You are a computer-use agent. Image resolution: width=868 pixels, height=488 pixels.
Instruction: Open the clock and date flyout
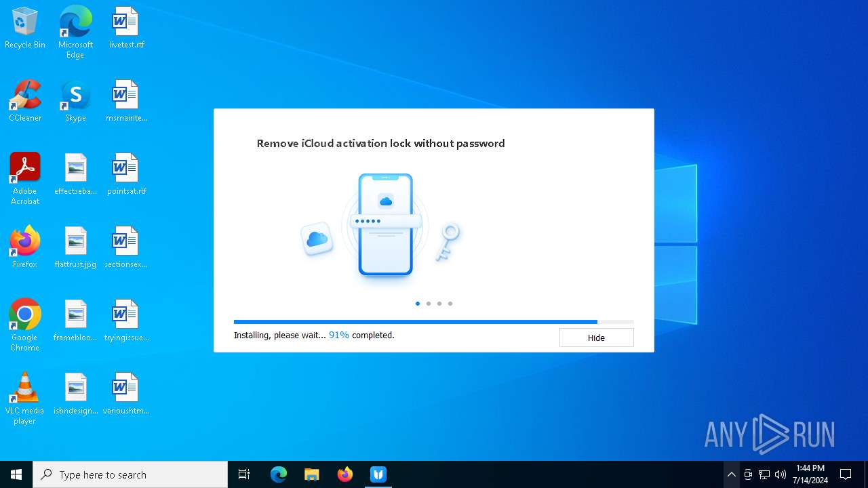coord(810,474)
